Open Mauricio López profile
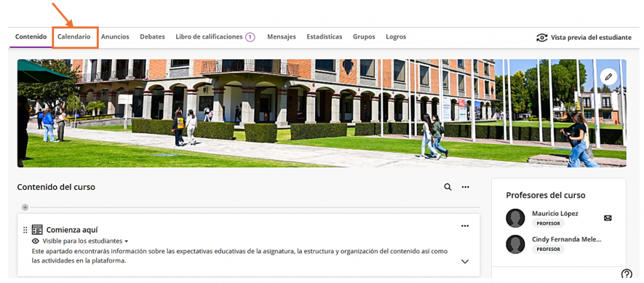The width and height of the screenshot is (644, 283). (555, 214)
